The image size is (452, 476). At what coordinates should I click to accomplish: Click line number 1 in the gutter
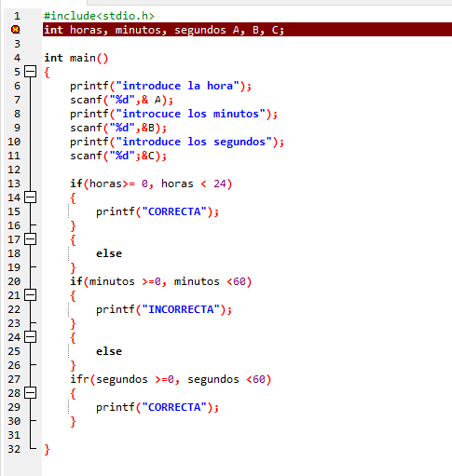[x=17, y=16]
